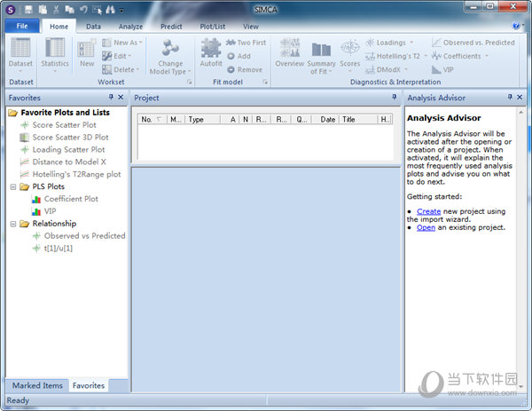Sort project list by No. column
This screenshot has width=532, height=411.
tap(153, 119)
